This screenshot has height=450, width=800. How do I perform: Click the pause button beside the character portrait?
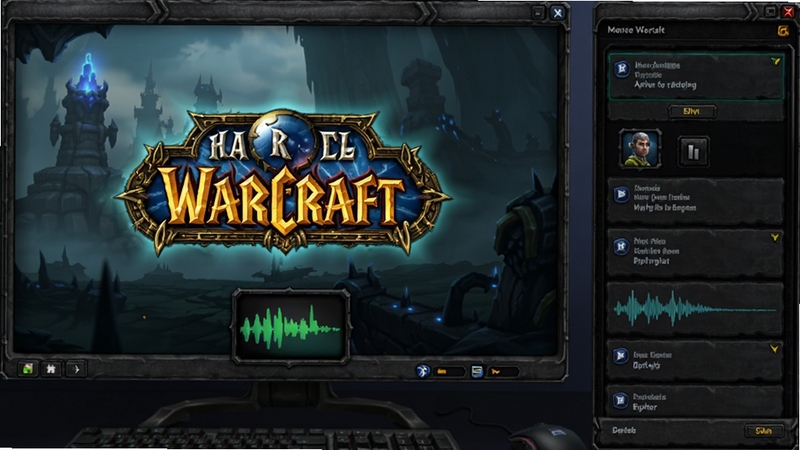point(693,151)
